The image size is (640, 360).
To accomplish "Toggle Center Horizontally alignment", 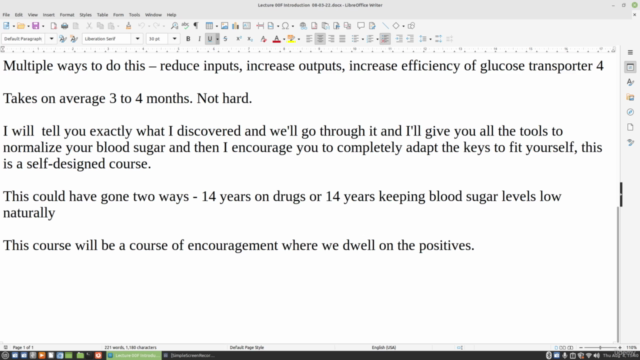I will [x=320, y=39].
